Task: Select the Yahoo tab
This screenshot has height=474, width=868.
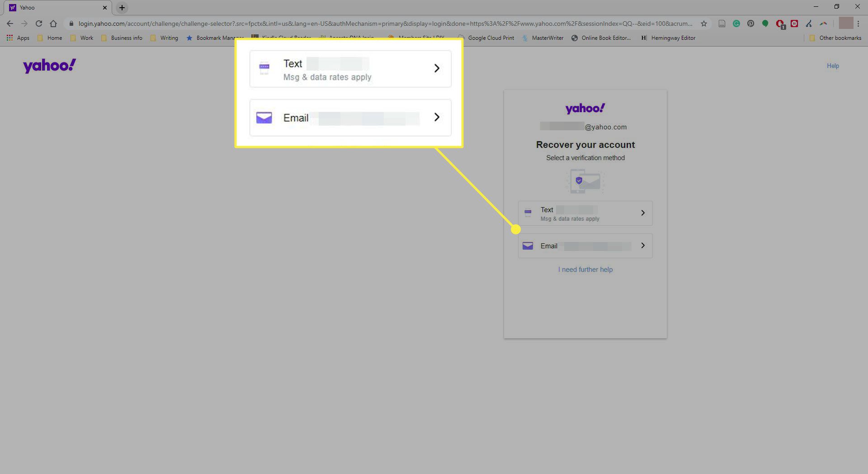Action: [x=59, y=8]
